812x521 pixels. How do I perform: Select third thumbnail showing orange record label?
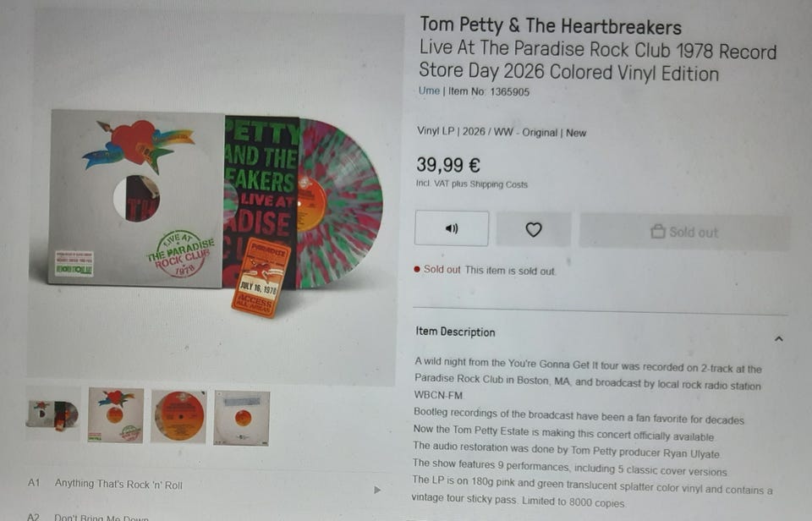178,417
